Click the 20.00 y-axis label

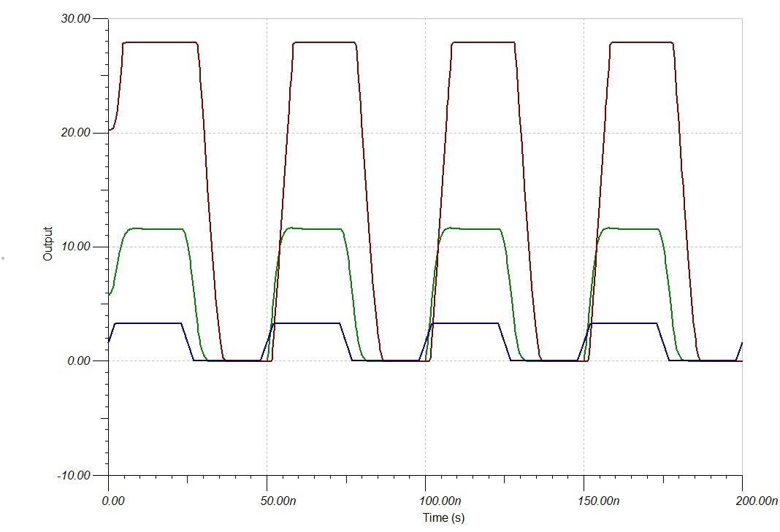(76, 133)
